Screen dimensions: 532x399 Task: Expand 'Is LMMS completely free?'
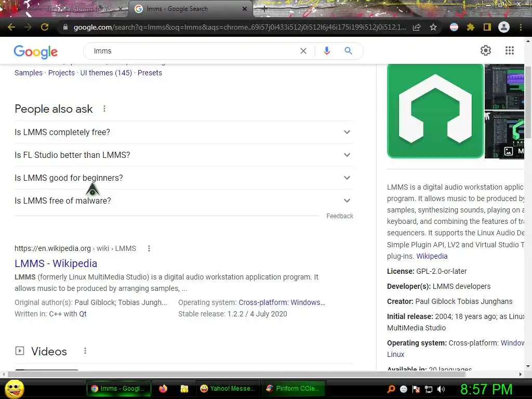(x=184, y=132)
